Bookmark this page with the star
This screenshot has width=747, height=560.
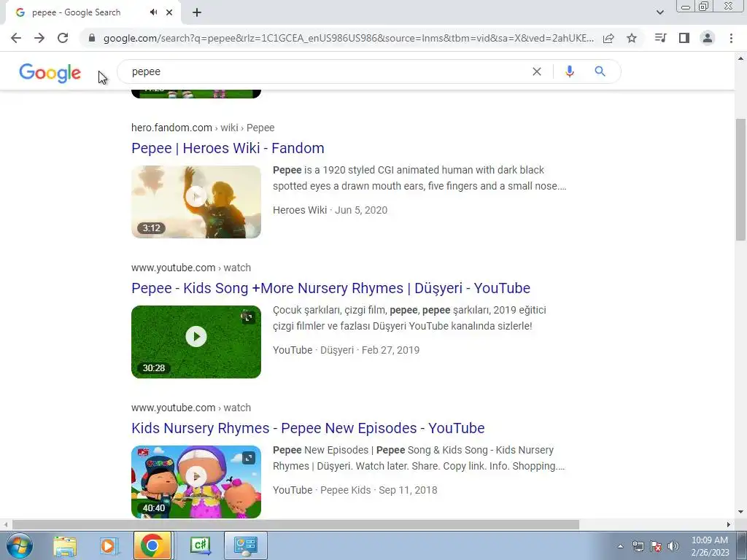point(632,38)
